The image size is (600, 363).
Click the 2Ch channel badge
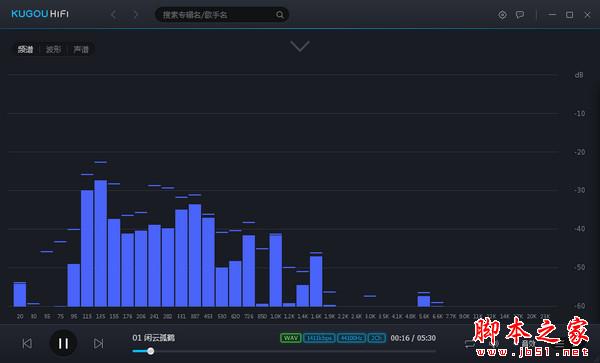click(377, 338)
